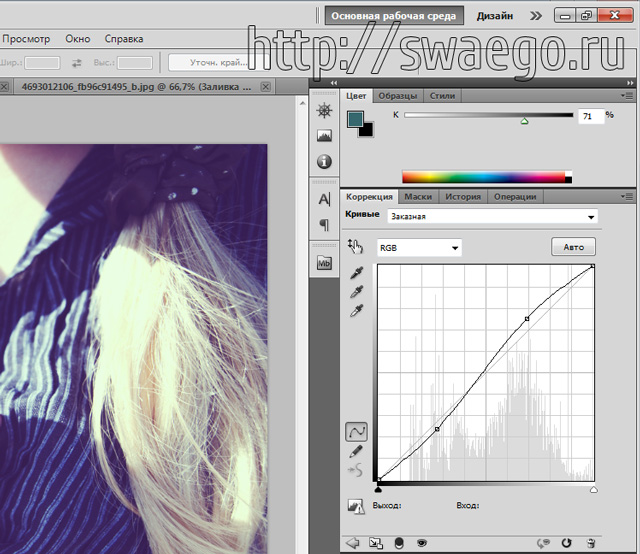The width and height of the screenshot is (640, 554).
Task: Switch panel to expanded view icon
Action: (x=376, y=543)
